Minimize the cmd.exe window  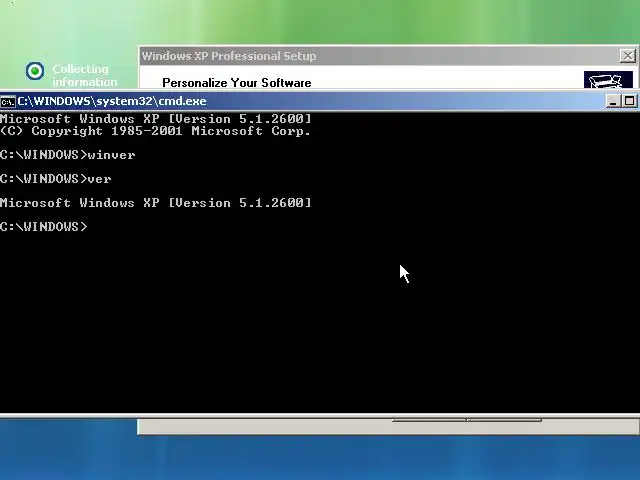click(612, 101)
